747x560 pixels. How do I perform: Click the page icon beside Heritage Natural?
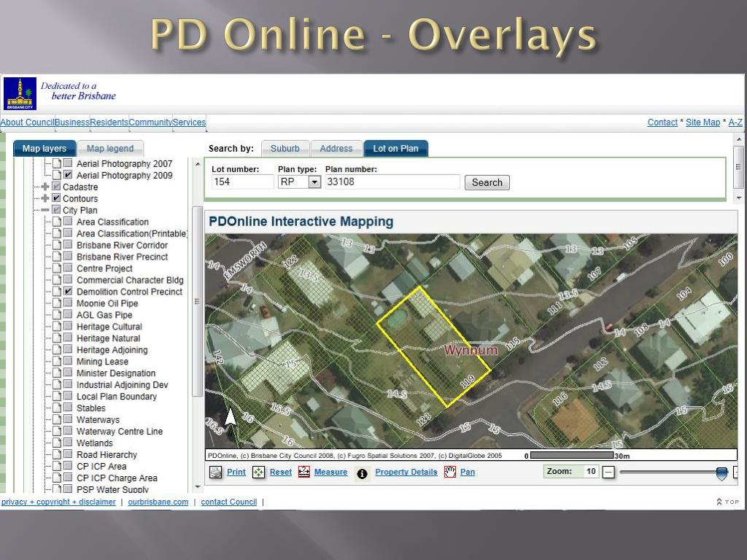[57, 338]
